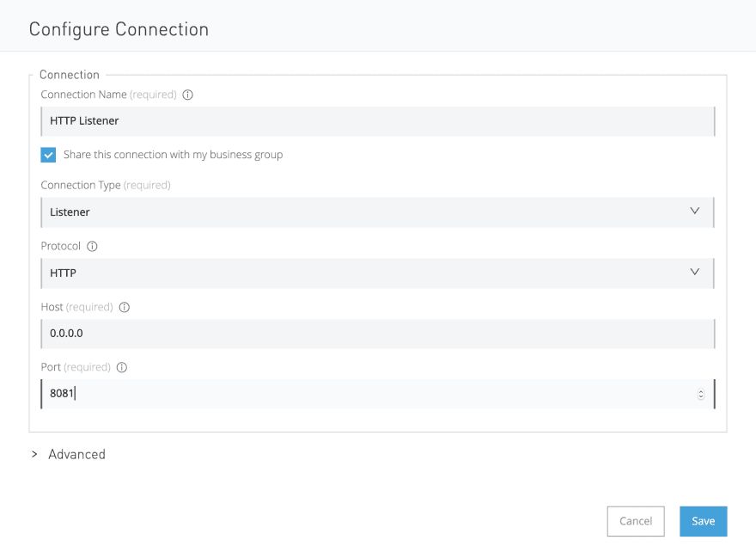Open the Protocol info tooltip icon
756x546 pixels.
(92, 246)
